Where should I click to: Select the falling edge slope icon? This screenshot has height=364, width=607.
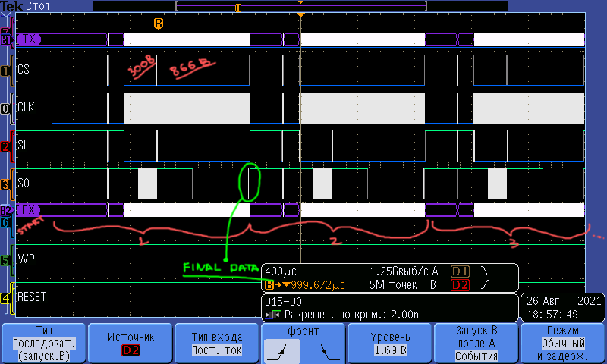(325, 351)
